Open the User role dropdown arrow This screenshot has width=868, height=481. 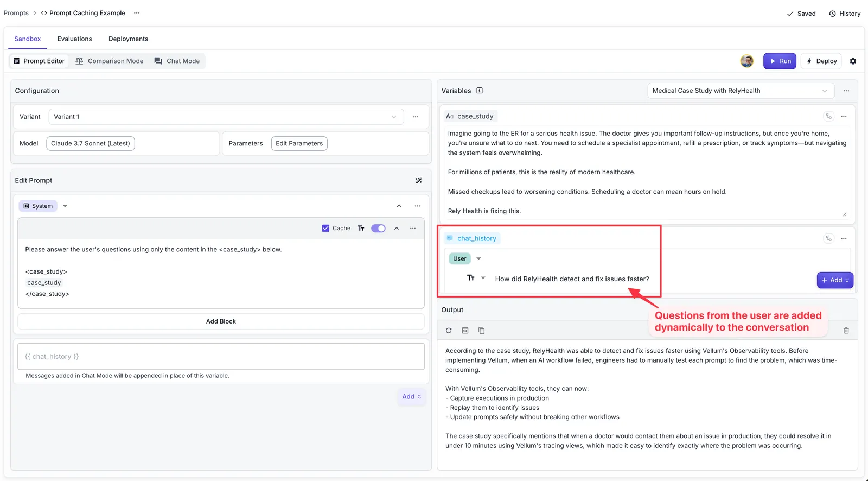point(478,259)
